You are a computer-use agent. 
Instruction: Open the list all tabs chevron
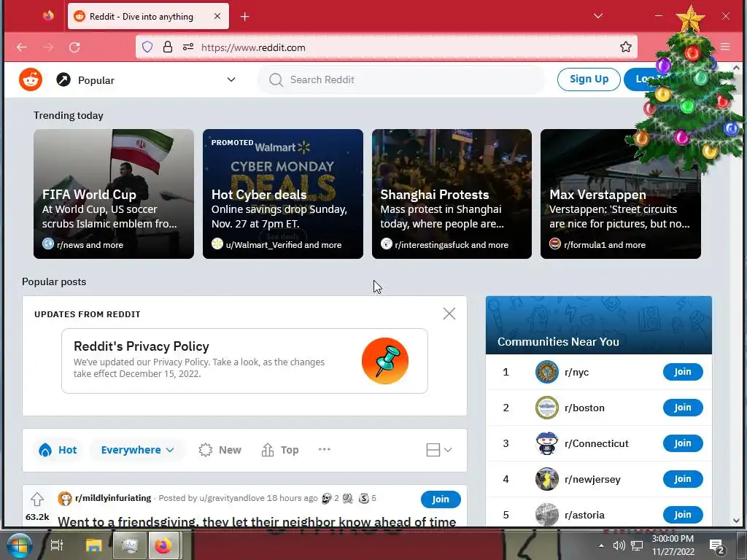click(x=598, y=16)
